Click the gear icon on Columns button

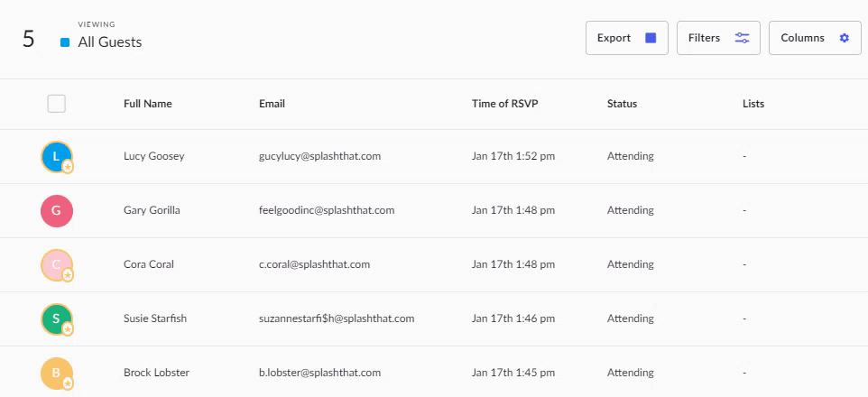[845, 38]
